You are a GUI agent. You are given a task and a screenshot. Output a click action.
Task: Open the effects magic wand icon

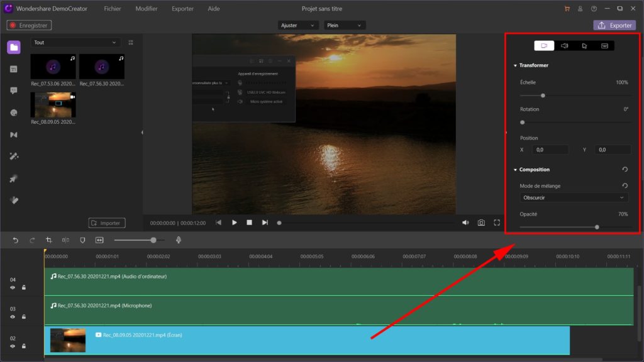pyautogui.click(x=14, y=156)
